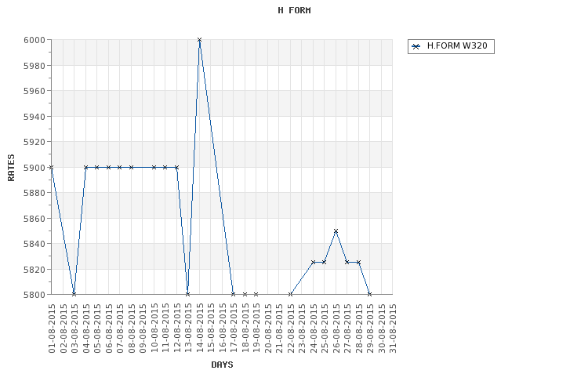Select the 5800 data point on 13-08-2015

coord(188,295)
